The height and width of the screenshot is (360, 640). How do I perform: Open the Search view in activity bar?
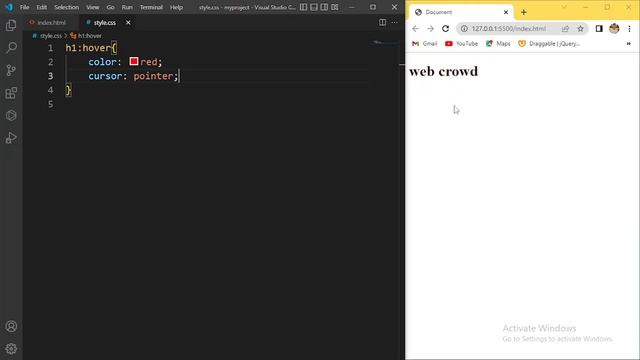click(11, 48)
